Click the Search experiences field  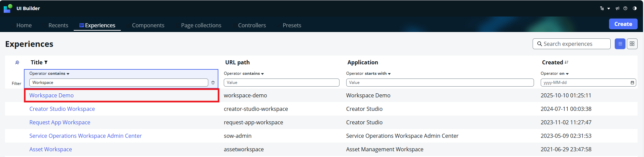coord(571,44)
